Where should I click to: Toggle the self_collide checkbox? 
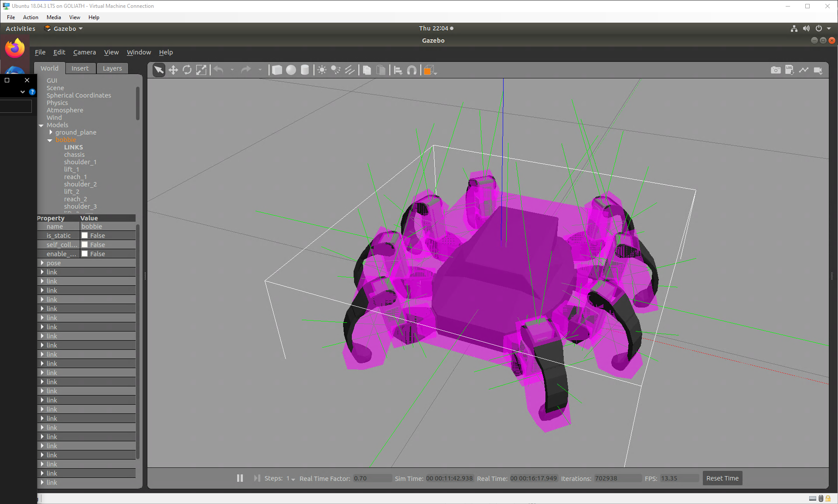85,245
